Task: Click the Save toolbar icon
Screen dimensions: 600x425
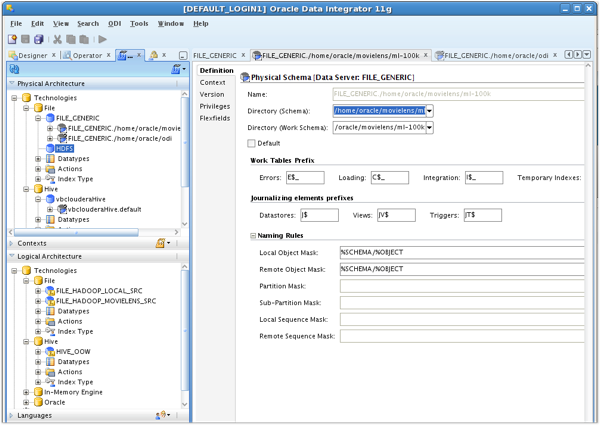Action: [x=25, y=39]
